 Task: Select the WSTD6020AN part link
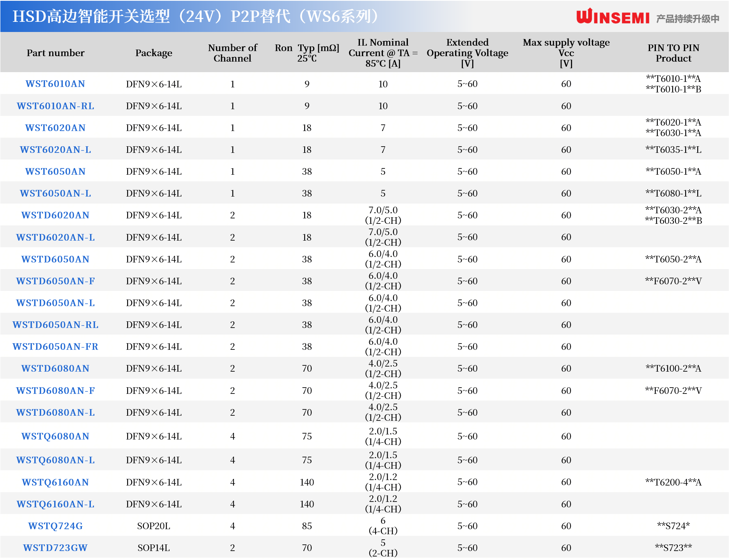(55, 215)
